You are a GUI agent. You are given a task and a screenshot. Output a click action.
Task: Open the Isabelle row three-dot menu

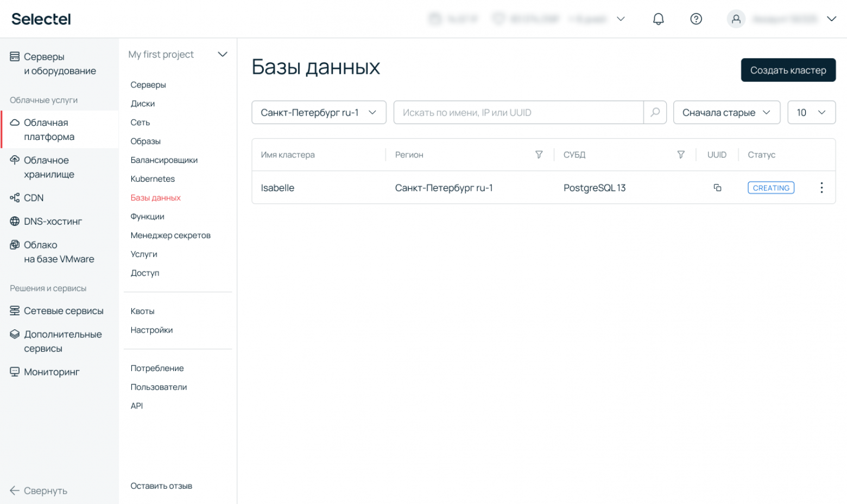[x=821, y=188]
